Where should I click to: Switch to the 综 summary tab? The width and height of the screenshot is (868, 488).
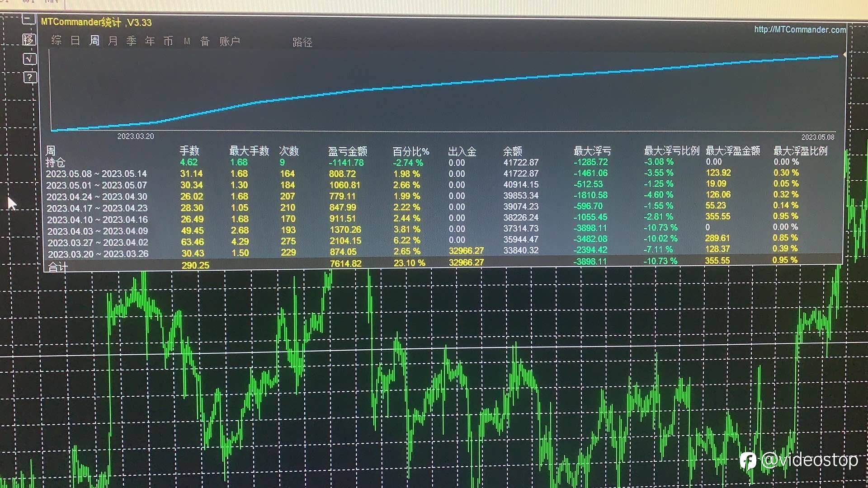point(57,41)
